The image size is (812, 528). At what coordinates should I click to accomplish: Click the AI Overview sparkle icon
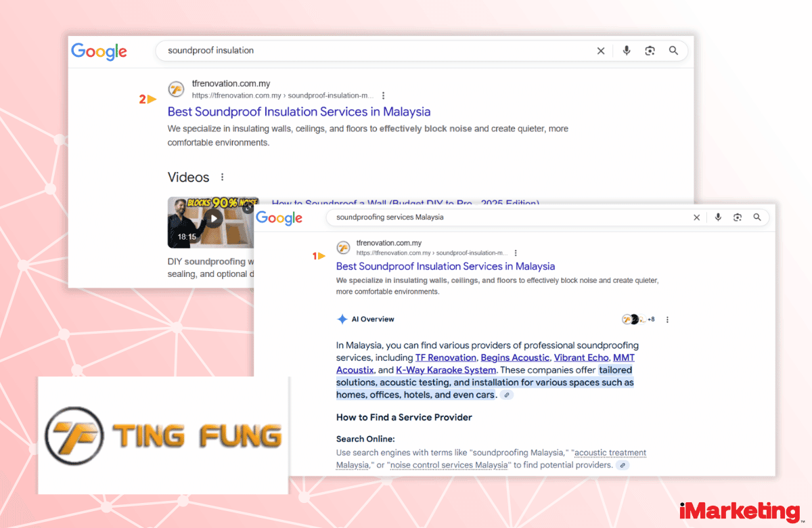tap(342, 320)
